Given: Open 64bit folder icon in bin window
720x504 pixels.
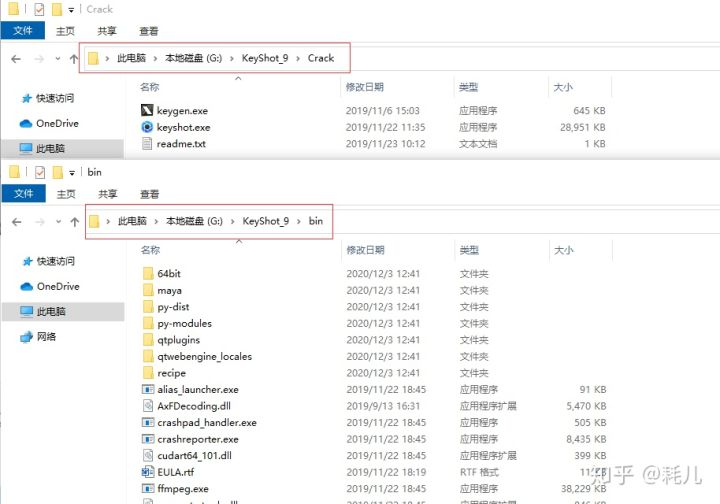Looking at the screenshot, I should (148, 274).
